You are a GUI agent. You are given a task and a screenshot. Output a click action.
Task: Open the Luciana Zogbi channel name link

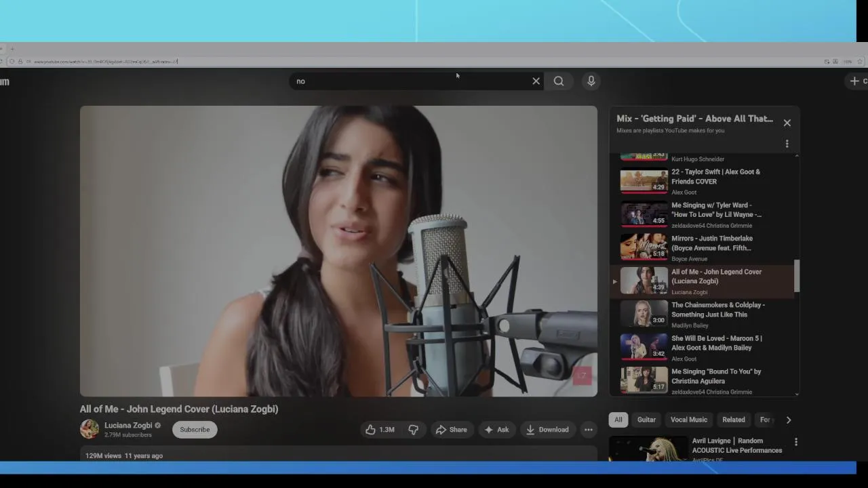128,426
